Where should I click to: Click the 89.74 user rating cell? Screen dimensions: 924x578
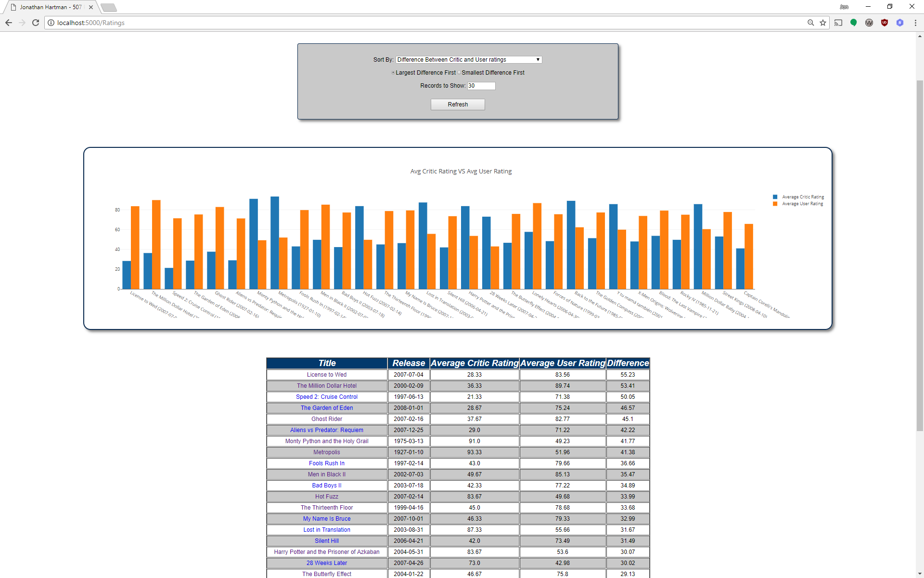[563, 386]
